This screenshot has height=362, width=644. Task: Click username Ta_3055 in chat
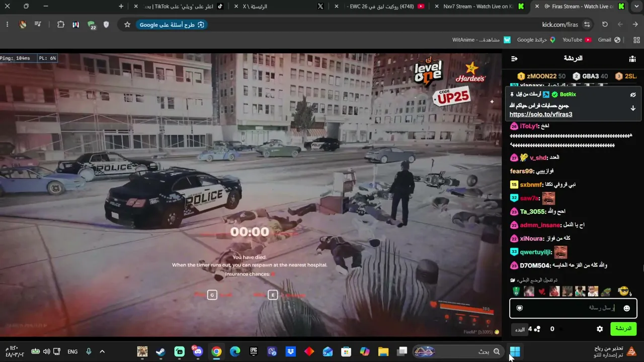(x=532, y=212)
